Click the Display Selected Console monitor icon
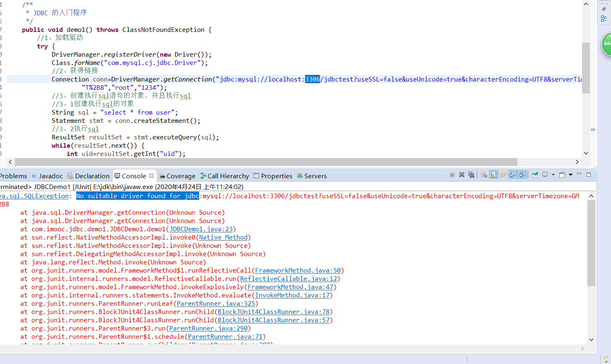The width and height of the screenshot is (611, 364). (545, 175)
